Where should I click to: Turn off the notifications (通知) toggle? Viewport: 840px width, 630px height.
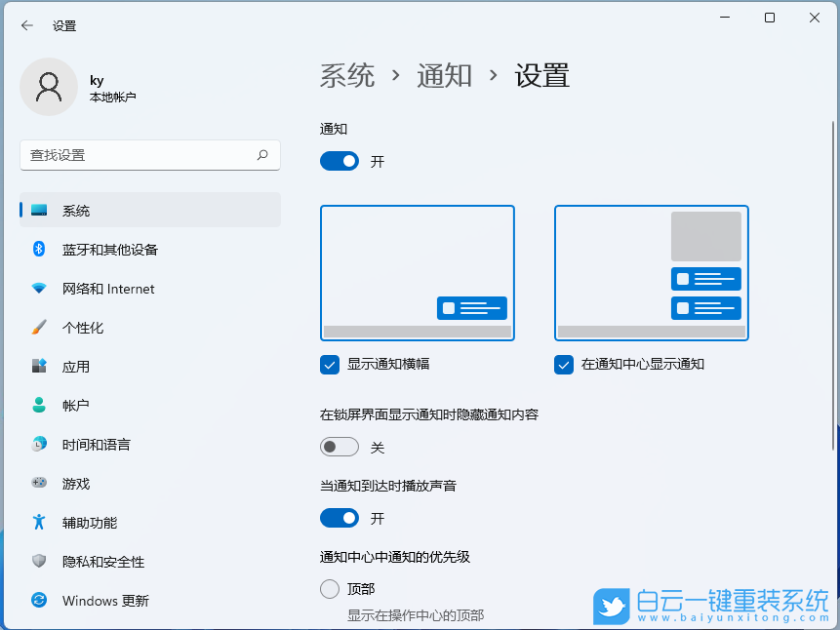(x=340, y=161)
